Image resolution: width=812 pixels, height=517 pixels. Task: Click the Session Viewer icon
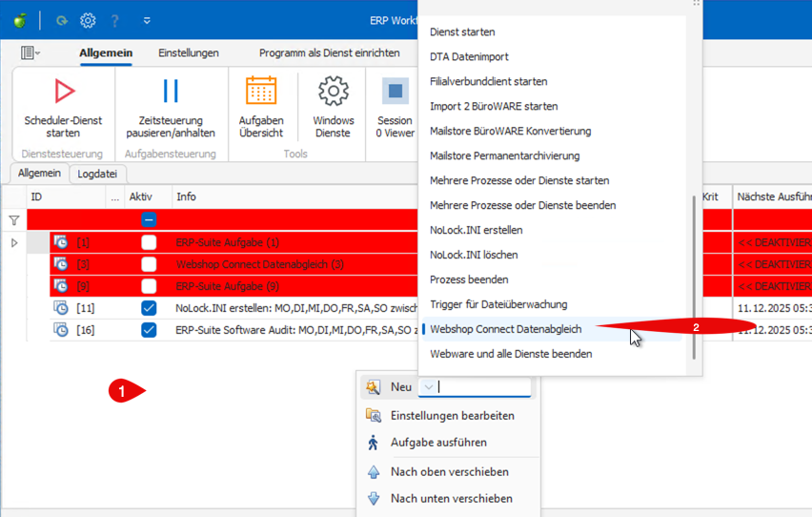(x=395, y=92)
